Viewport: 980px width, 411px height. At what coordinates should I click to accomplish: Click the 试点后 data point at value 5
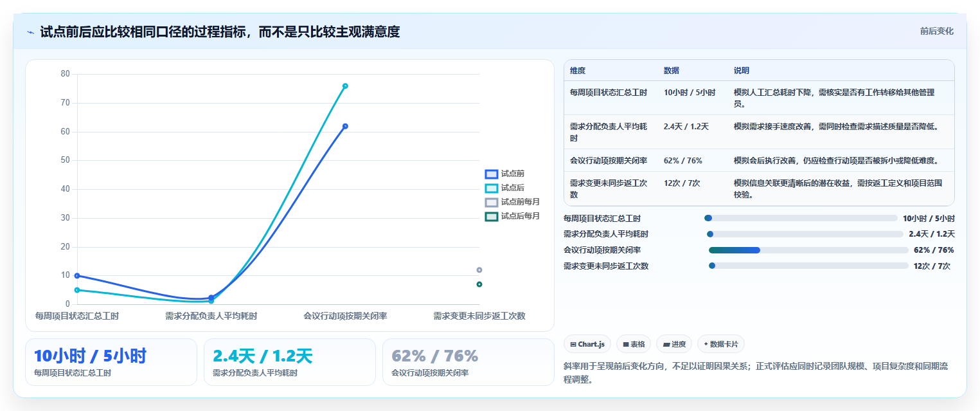point(77,290)
